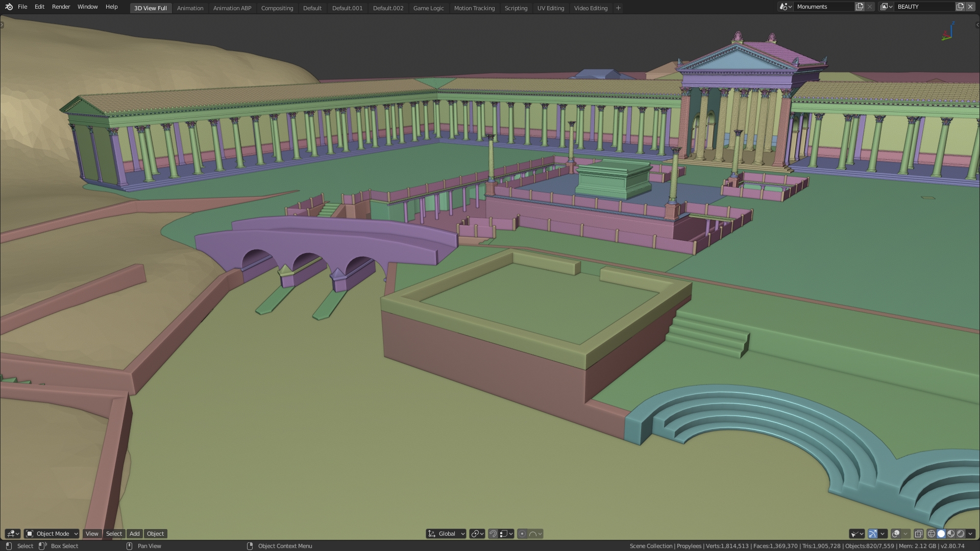Open editor type selector icon

[12, 534]
